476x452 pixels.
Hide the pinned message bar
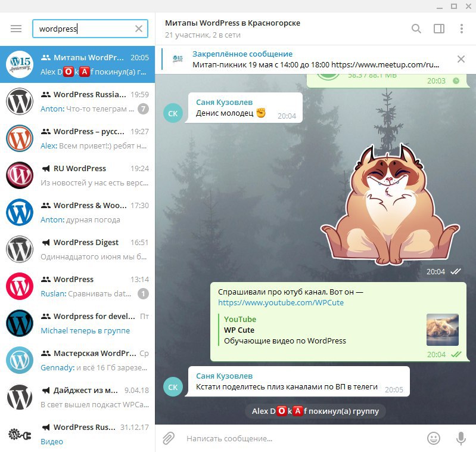(461, 59)
